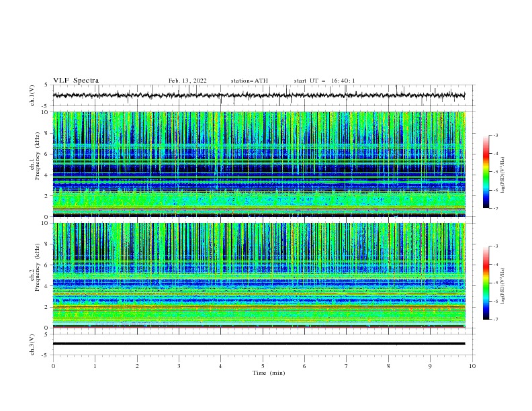Screen dimensions: 532x411
Task: Click the "6" kHz tick of ch.2 spectrogram
Action: [x=46, y=265]
